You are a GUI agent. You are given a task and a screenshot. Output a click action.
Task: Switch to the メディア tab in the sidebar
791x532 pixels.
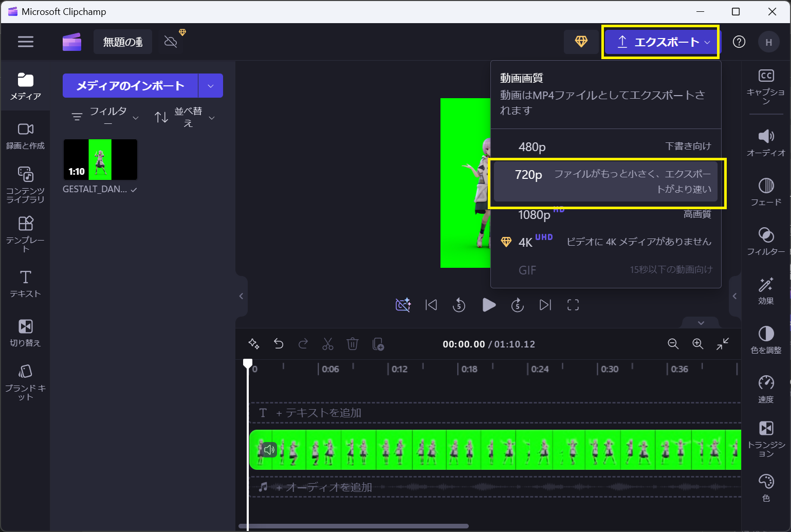[x=25, y=86]
